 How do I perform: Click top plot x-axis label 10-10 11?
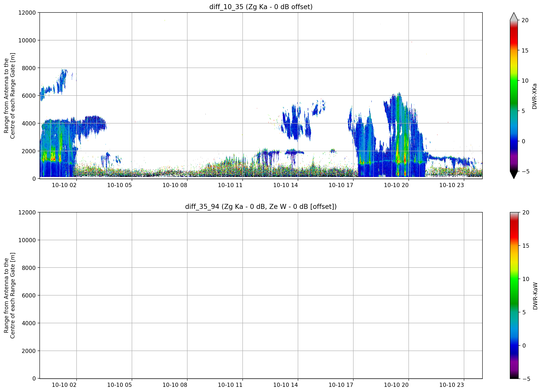230,185
